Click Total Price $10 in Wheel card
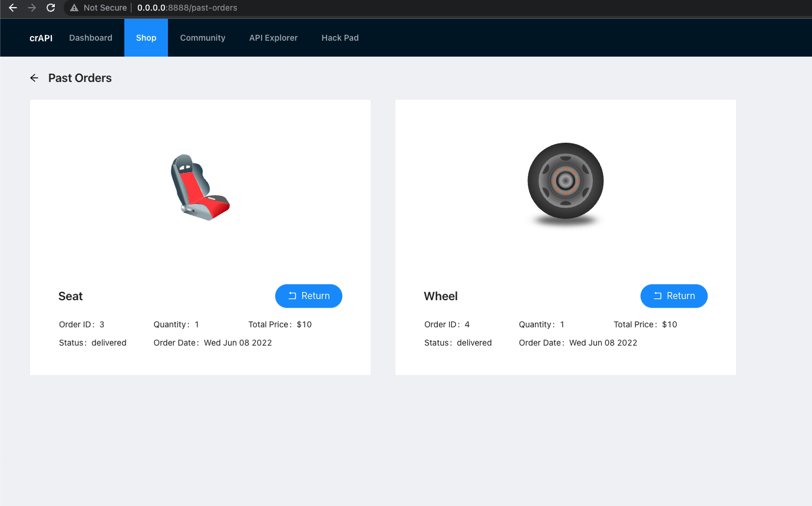 click(x=646, y=324)
